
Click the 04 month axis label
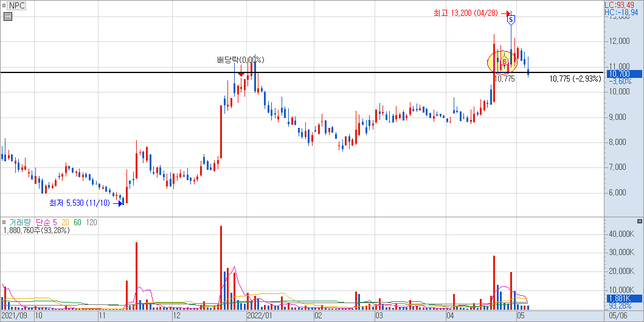coord(450,317)
